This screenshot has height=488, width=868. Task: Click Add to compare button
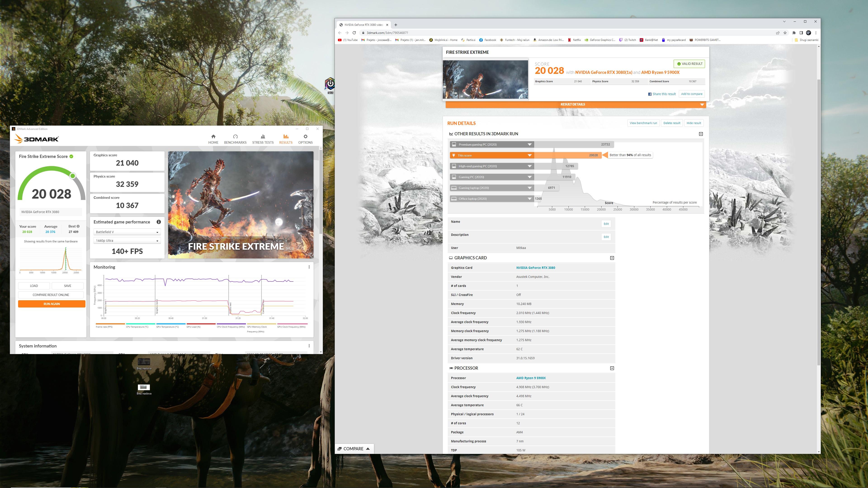click(x=692, y=94)
